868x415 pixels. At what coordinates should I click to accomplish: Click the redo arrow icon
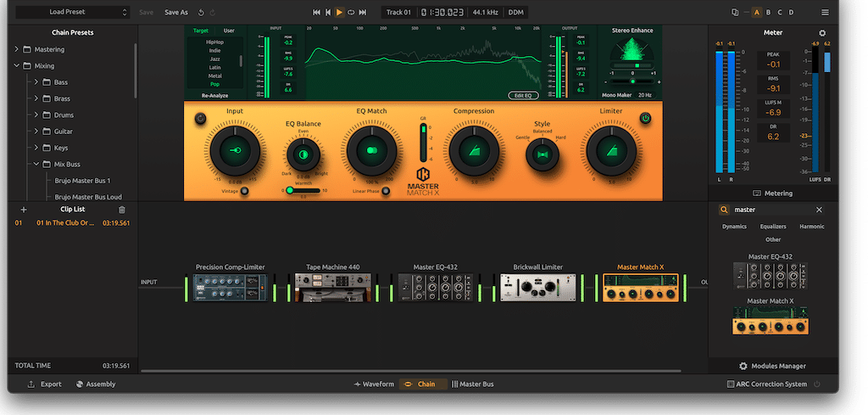(x=213, y=12)
